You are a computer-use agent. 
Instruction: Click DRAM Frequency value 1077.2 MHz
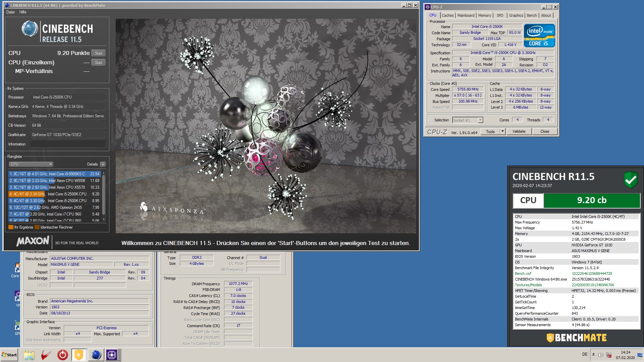click(x=238, y=284)
